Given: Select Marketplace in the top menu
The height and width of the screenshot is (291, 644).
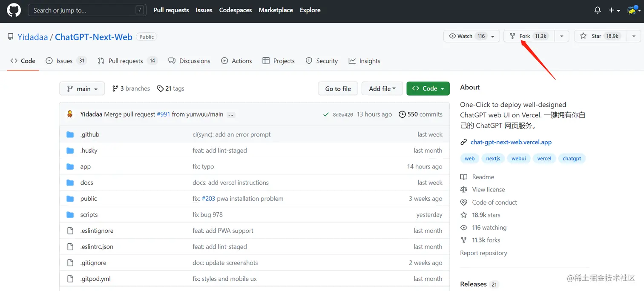Looking at the screenshot, I should (276, 10).
